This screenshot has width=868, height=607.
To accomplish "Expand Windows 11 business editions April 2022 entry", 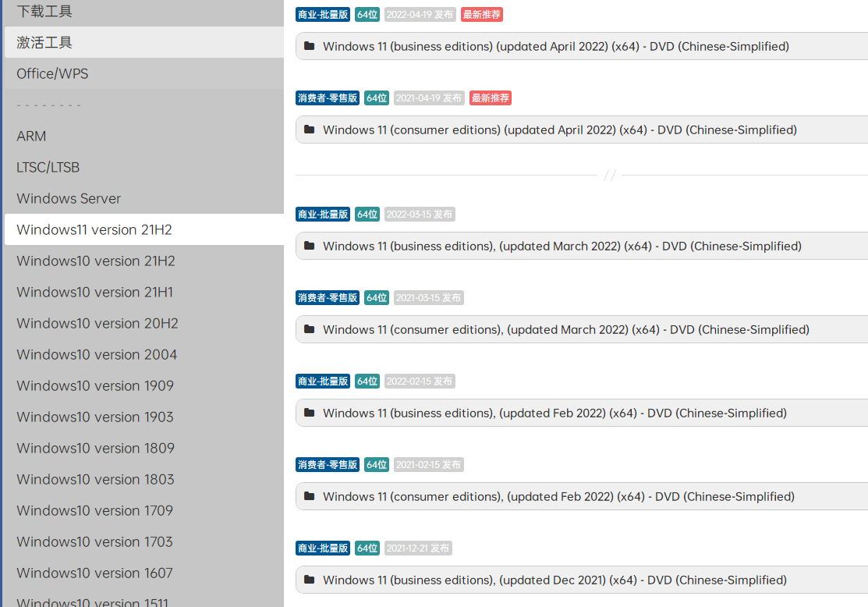I will pyautogui.click(x=582, y=46).
